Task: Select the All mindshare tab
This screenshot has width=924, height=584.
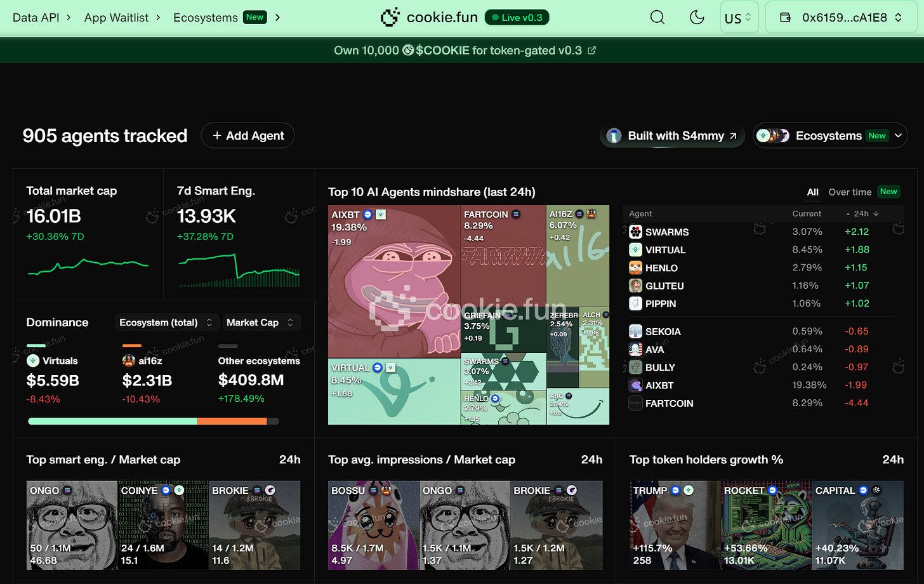Action: pyautogui.click(x=812, y=192)
